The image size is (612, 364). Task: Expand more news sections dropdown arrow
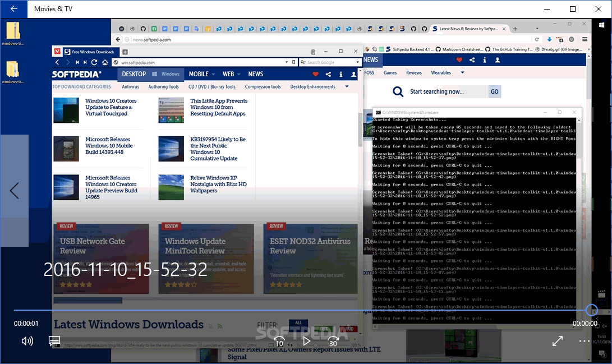click(463, 72)
